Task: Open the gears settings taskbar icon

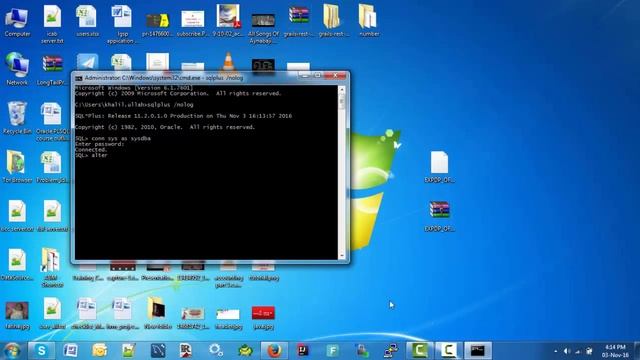Action: click(216, 351)
